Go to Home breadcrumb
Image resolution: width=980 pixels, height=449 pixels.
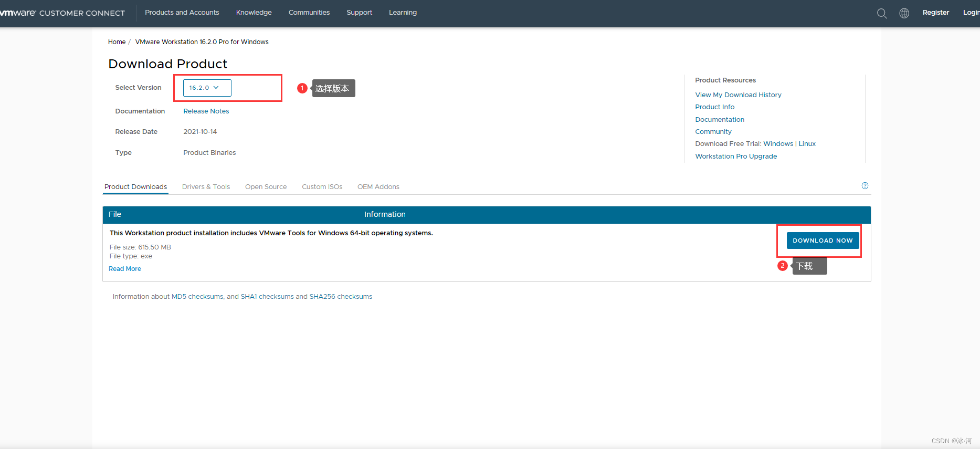117,42
